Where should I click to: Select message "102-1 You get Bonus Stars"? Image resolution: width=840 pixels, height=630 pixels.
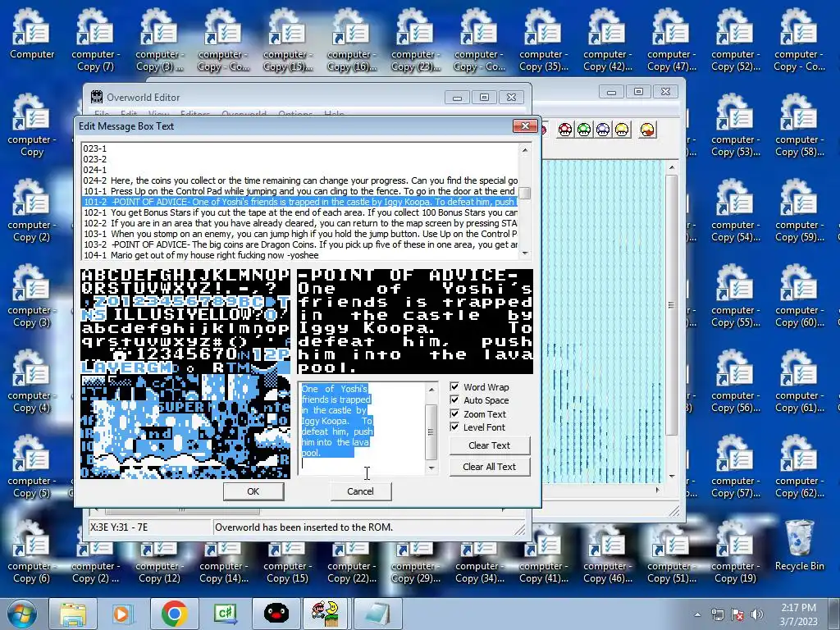click(x=300, y=212)
